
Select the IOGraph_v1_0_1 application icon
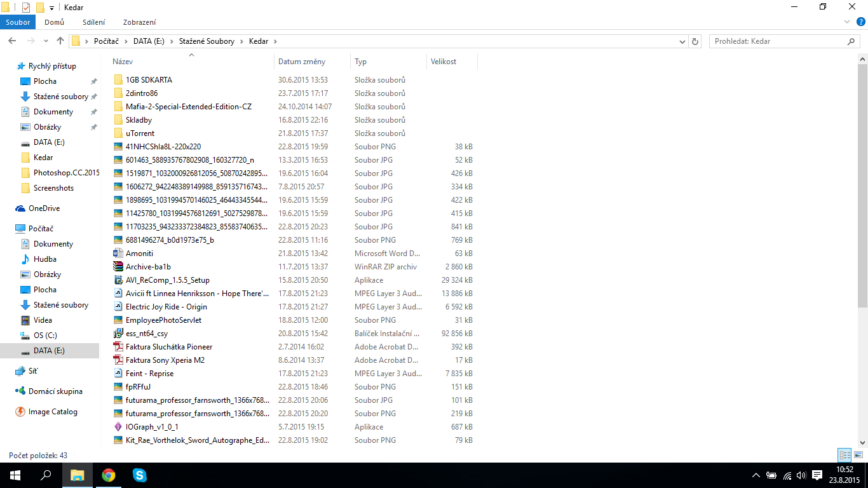click(118, 427)
